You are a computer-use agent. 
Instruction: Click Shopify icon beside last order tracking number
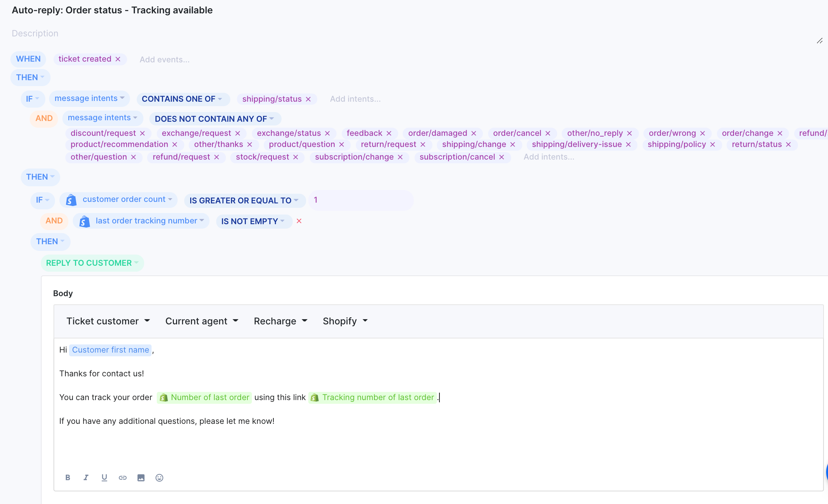pyautogui.click(x=84, y=221)
